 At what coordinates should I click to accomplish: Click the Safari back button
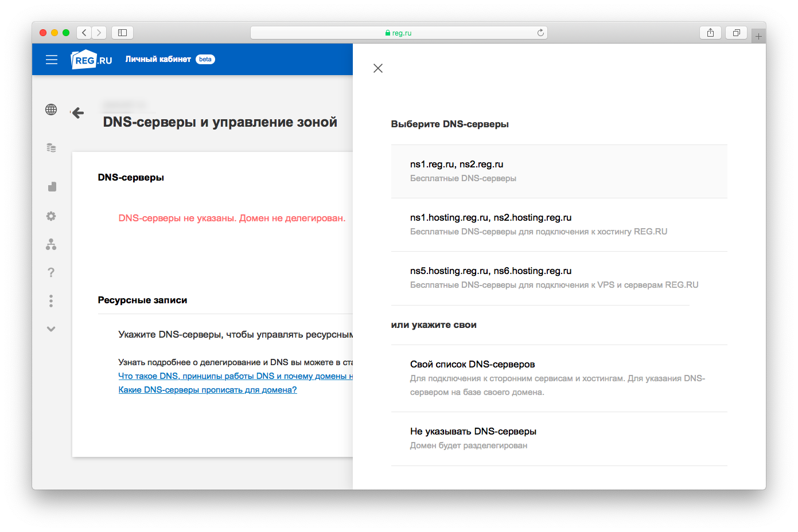[x=84, y=33]
